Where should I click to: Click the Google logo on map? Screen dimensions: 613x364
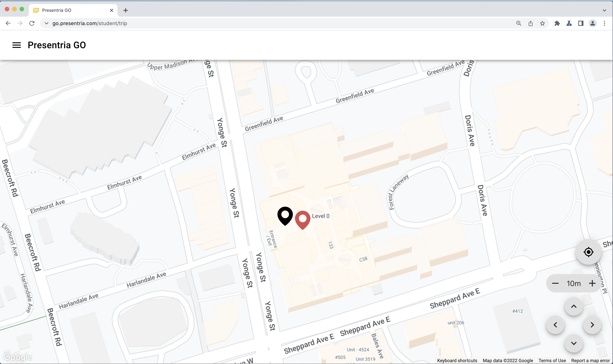(x=17, y=357)
